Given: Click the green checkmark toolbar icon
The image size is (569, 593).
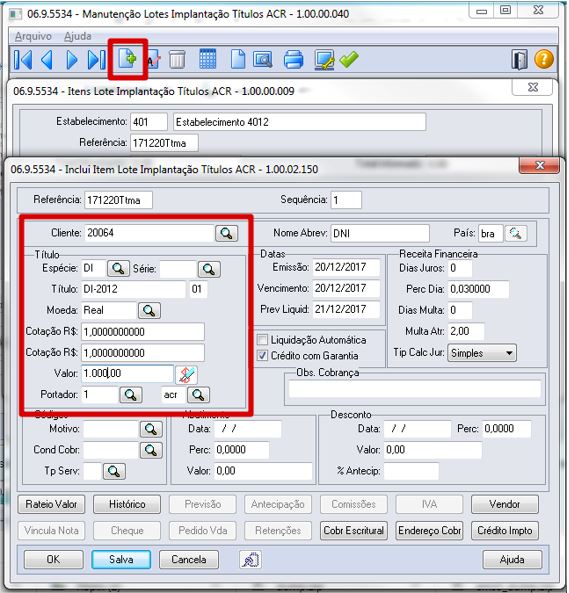Looking at the screenshot, I should (349, 59).
